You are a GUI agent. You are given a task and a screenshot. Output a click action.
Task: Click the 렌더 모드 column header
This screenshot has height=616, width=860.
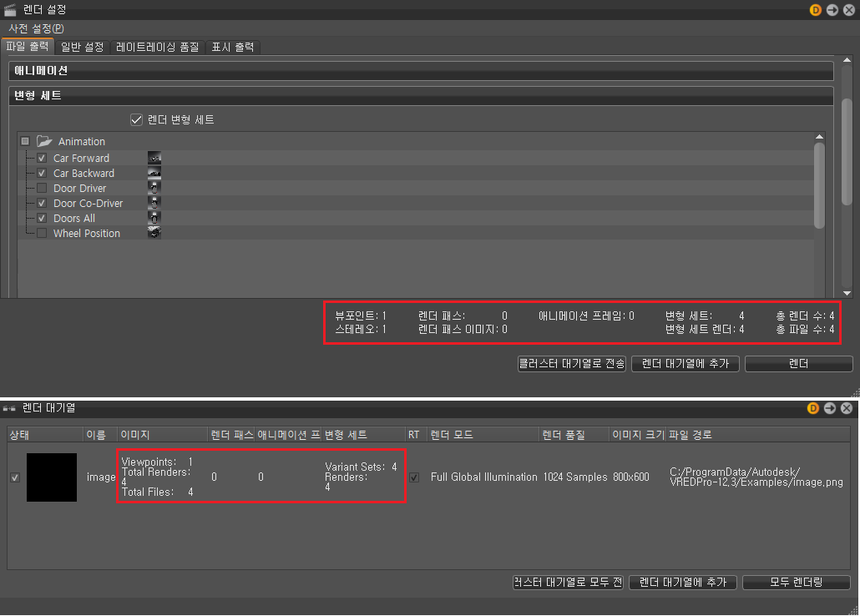(483, 435)
